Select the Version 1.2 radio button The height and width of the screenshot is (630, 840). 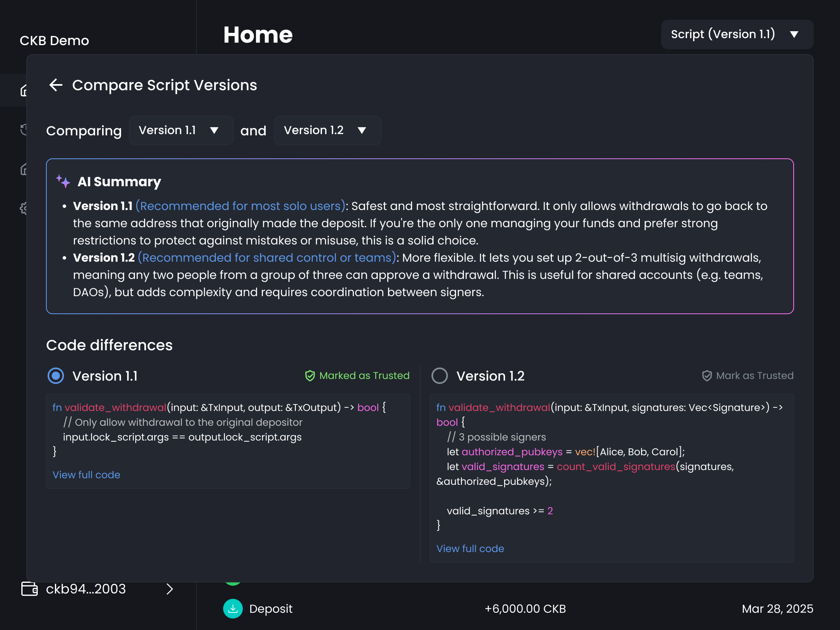click(440, 376)
